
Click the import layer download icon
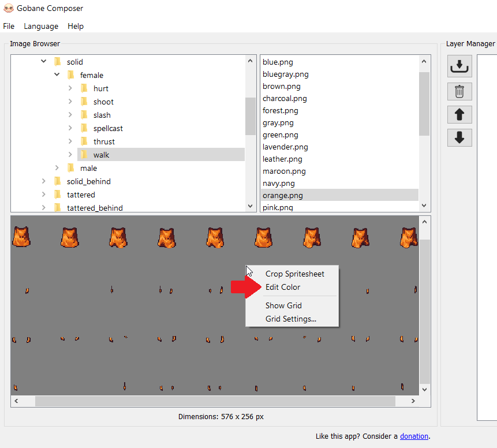(x=459, y=66)
